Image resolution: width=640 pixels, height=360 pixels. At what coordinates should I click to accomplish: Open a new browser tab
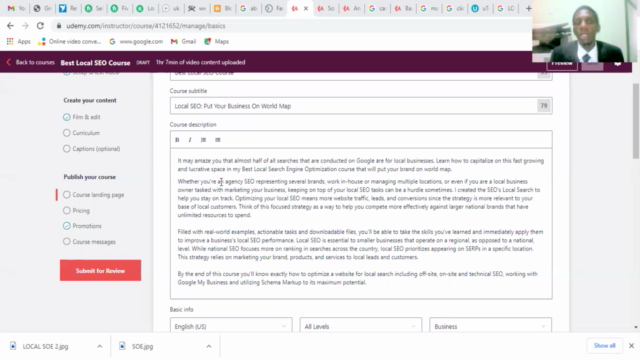[529, 8]
